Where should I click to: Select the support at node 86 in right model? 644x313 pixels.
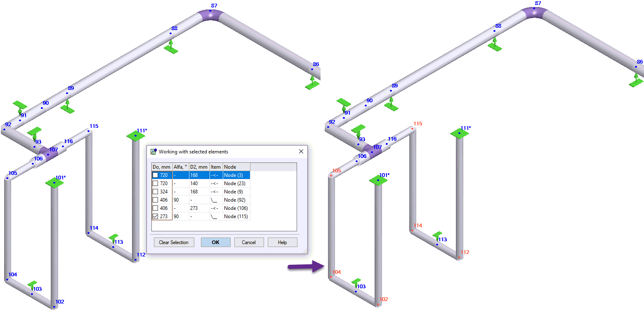tap(636, 80)
